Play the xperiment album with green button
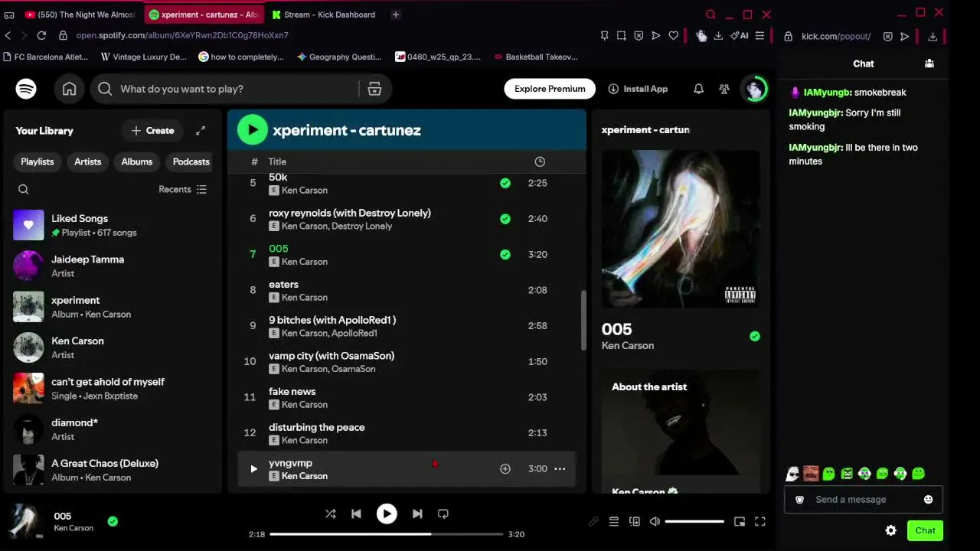Viewport: 980px width, 551px height. 252,130
